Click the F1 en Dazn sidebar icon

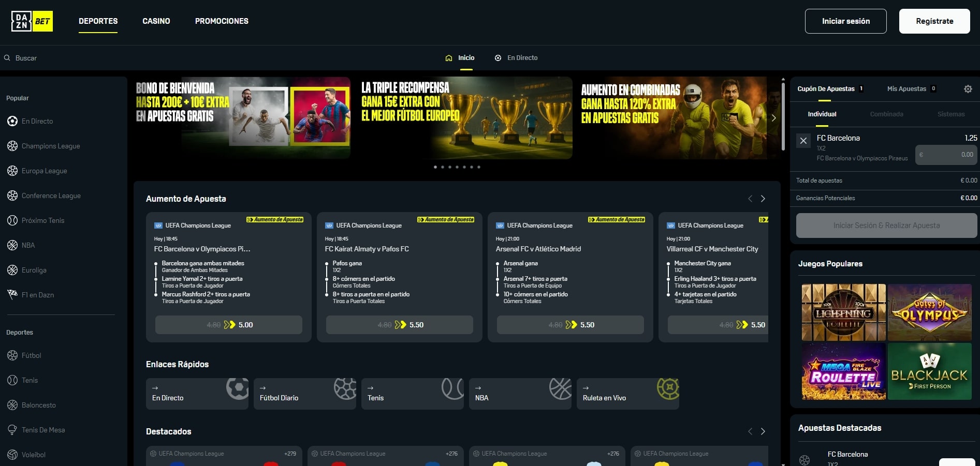tap(11, 294)
